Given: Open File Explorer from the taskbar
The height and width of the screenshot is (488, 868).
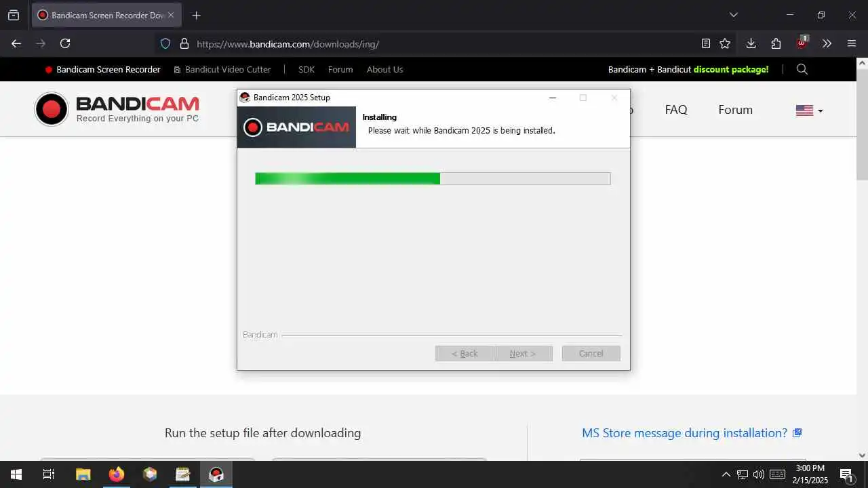Looking at the screenshot, I should 83,474.
